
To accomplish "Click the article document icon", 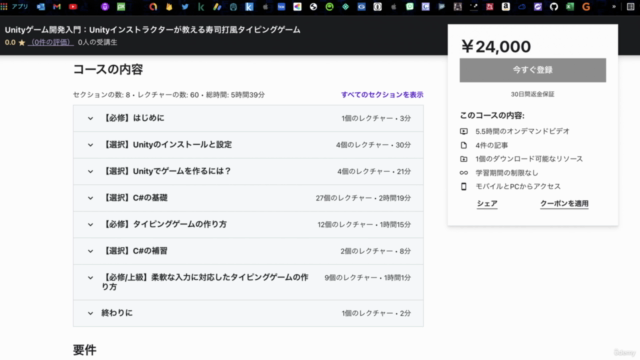I will click(x=464, y=145).
